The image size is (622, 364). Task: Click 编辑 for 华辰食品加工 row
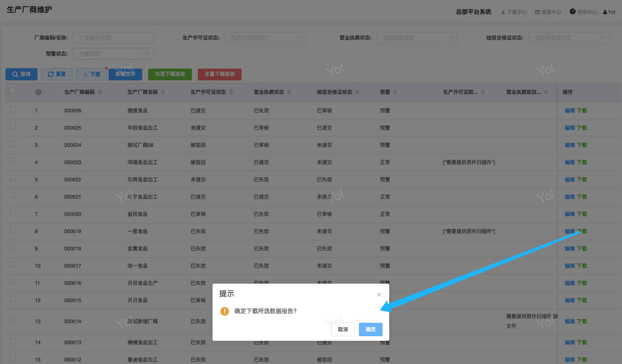pos(570,128)
